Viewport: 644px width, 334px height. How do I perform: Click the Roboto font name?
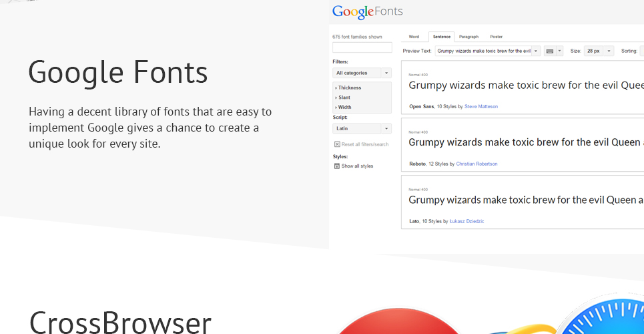tap(417, 164)
